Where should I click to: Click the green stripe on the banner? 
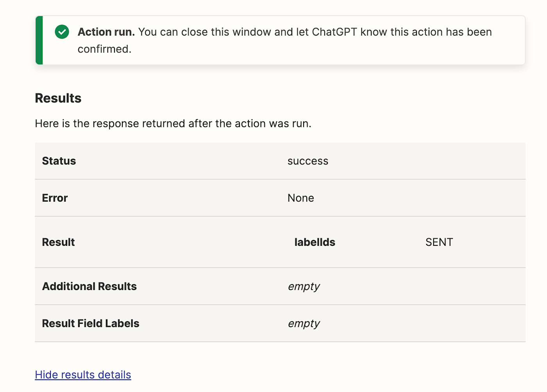pyautogui.click(x=39, y=40)
